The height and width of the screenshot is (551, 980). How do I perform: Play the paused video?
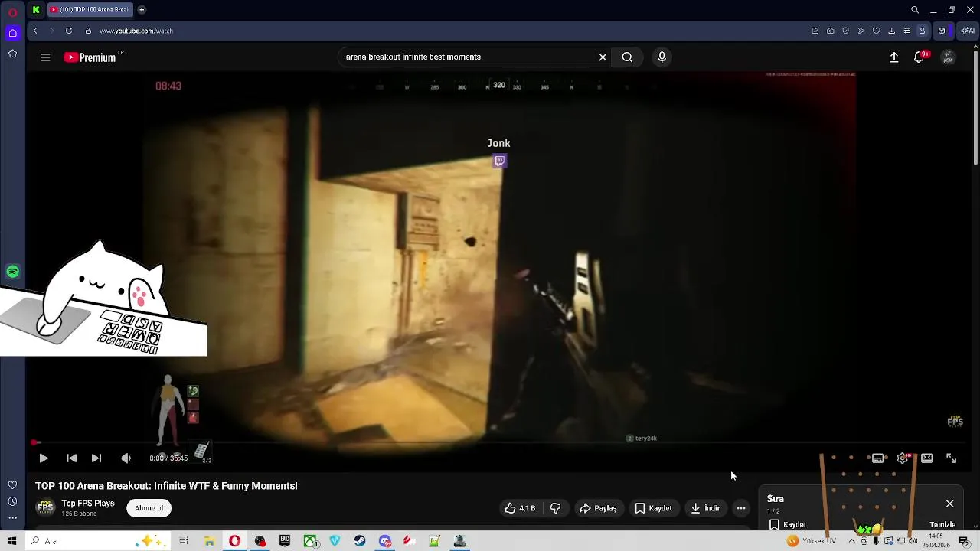click(x=44, y=458)
